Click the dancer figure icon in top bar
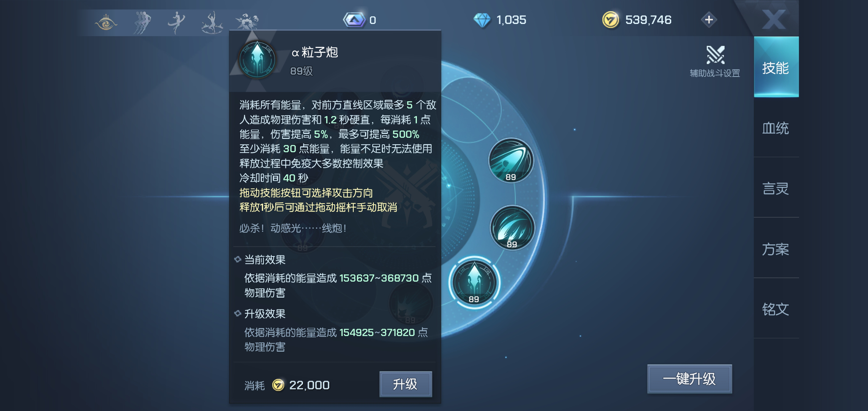The image size is (868, 411). pyautogui.click(x=212, y=22)
